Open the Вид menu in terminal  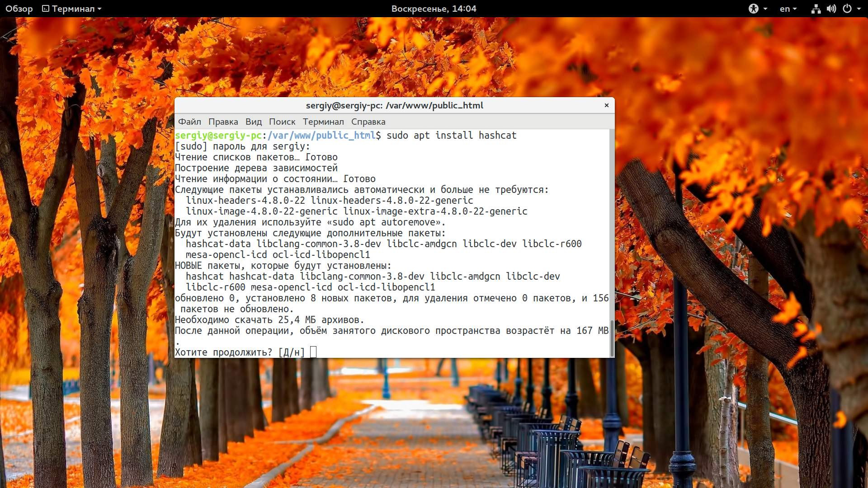pyautogui.click(x=254, y=122)
